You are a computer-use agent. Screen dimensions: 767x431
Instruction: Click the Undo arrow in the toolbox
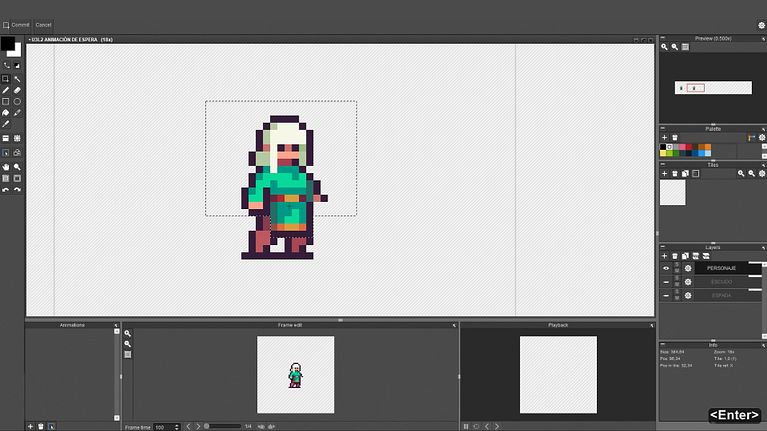pyautogui.click(x=6, y=189)
